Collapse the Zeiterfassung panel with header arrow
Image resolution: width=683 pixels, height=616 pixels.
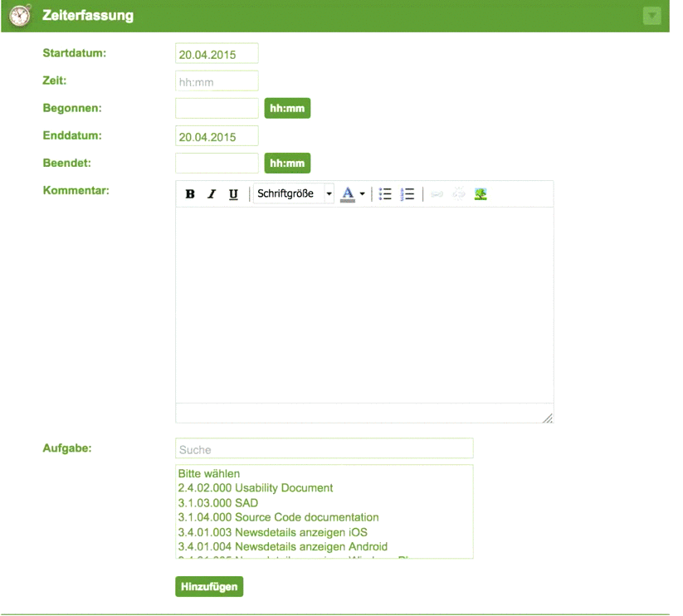651,16
